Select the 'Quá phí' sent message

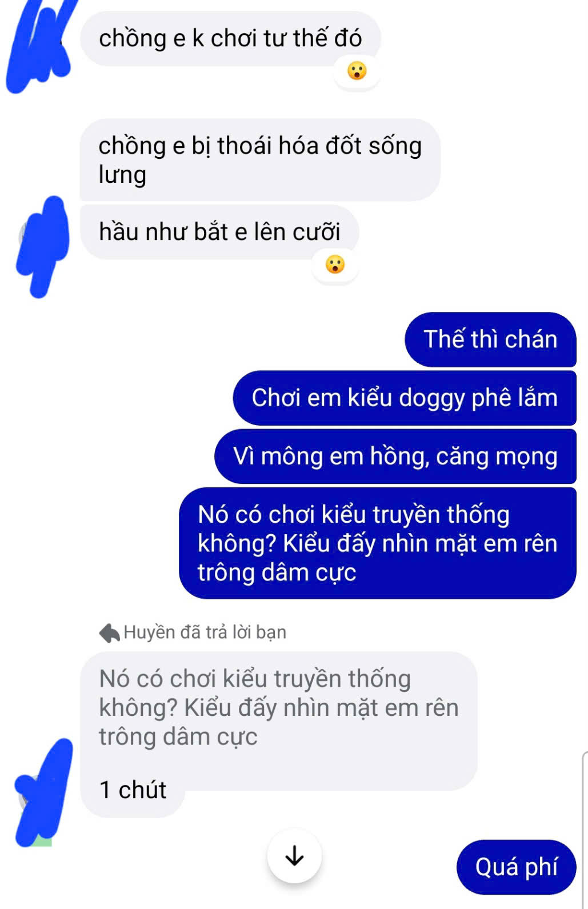point(516,867)
